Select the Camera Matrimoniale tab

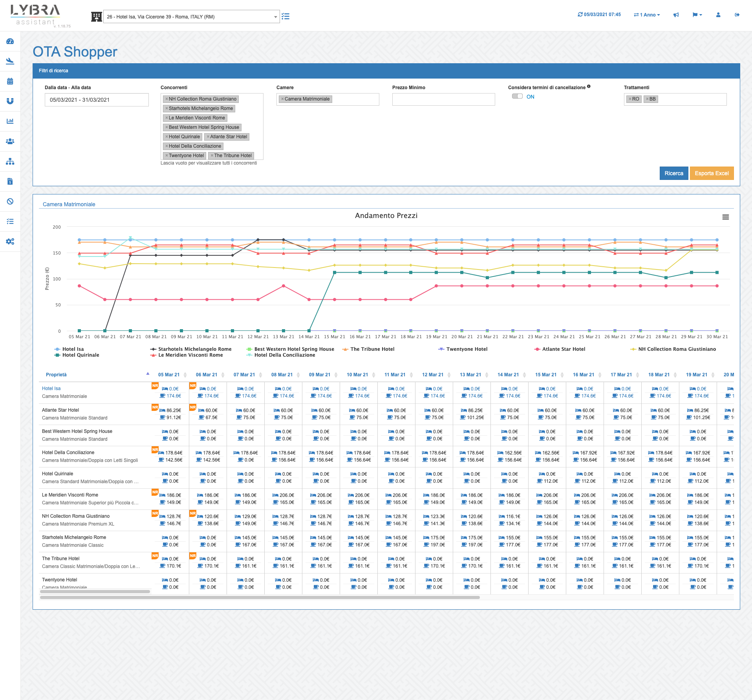[x=69, y=204]
